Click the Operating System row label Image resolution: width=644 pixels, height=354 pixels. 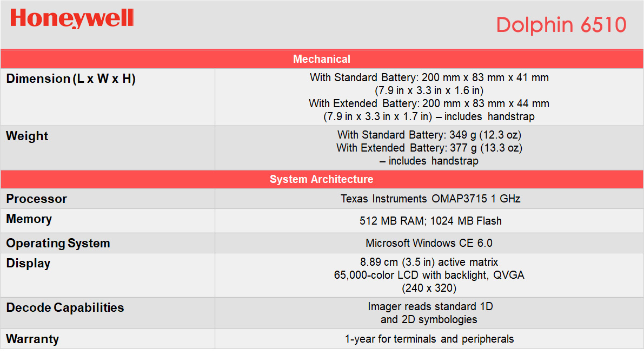tap(58, 244)
